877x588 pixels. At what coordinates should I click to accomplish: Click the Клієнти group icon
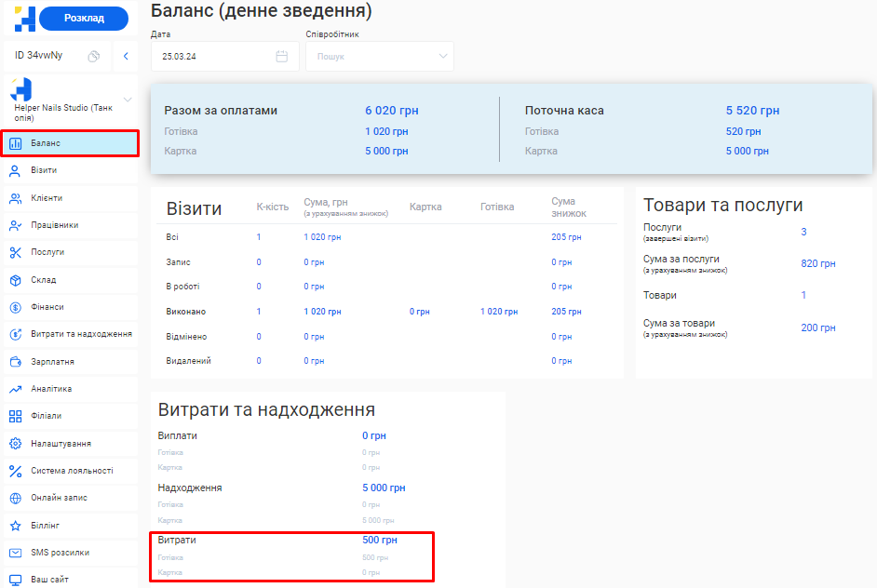pyautogui.click(x=15, y=198)
